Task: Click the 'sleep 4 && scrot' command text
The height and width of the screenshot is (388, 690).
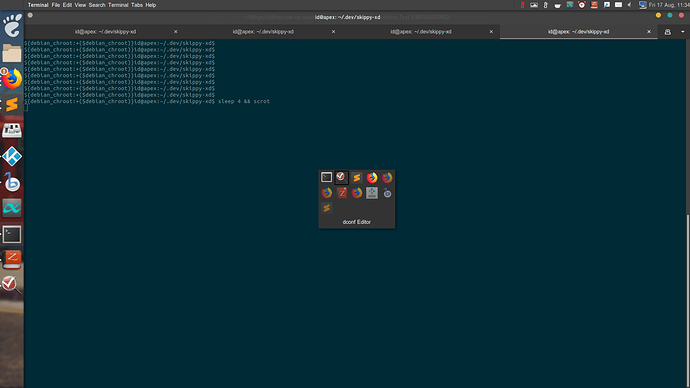Action: click(244, 101)
